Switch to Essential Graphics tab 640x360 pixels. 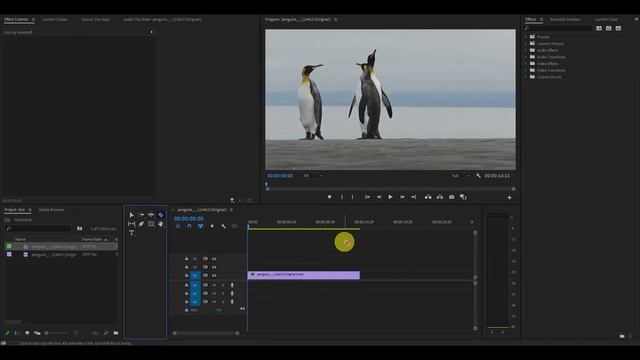[565, 19]
